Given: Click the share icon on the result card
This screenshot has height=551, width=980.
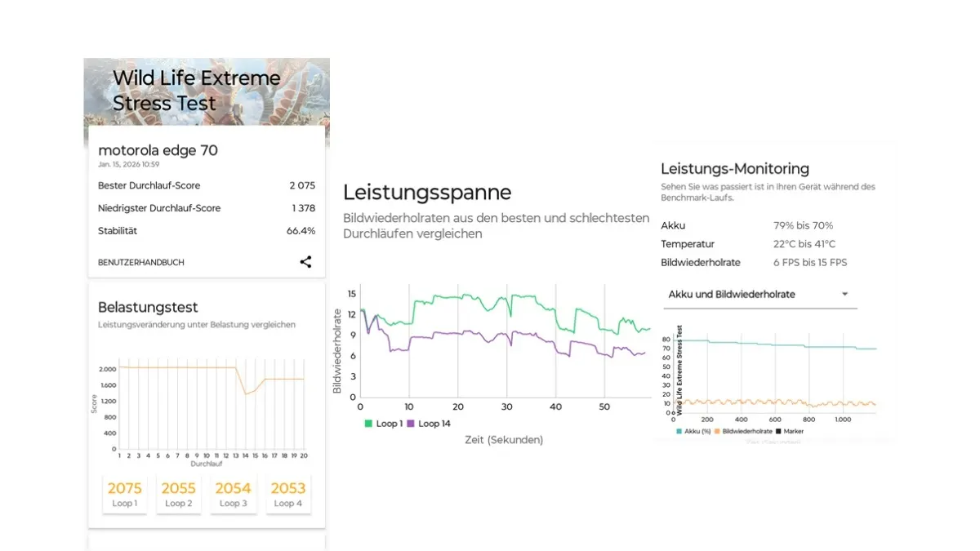Looking at the screenshot, I should coord(305,262).
